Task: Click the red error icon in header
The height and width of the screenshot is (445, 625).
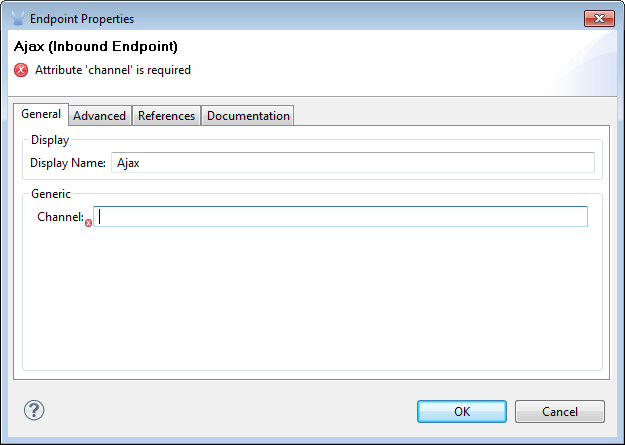Action: 21,70
